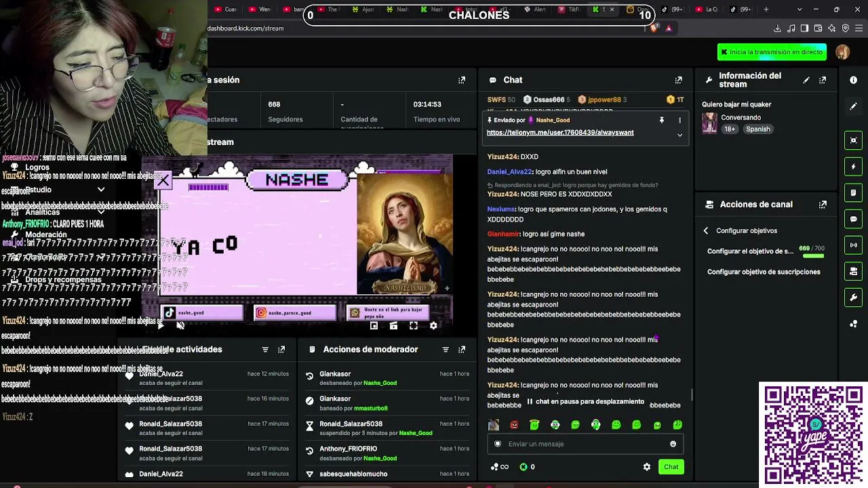Pop out the Acciones de moderador panel
The height and width of the screenshot is (488, 868).
[462, 349]
